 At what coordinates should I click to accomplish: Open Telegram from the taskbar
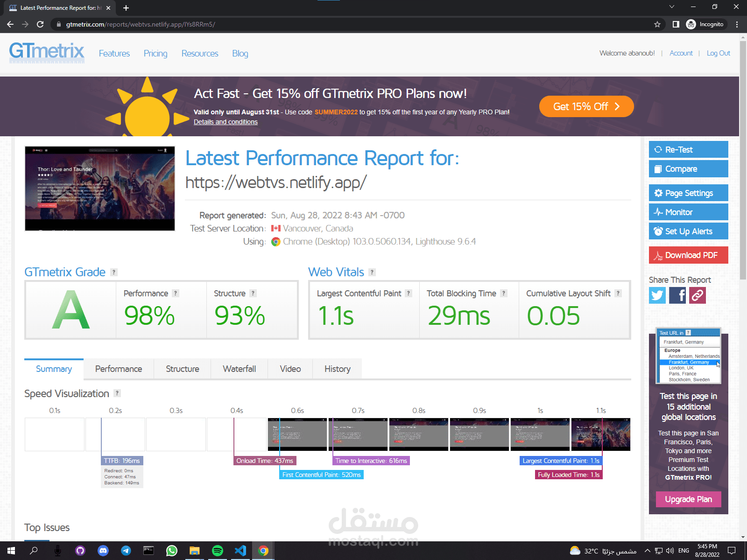pos(126,551)
